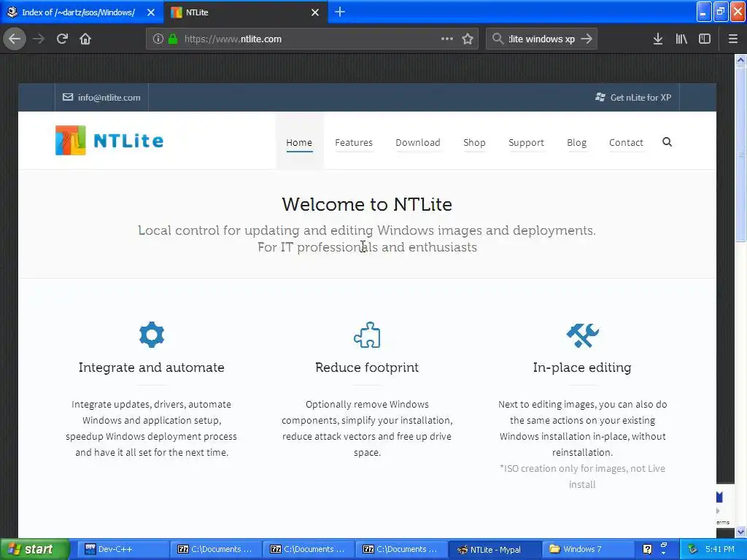Open the Firefox hamburger menu

[x=732, y=39]
